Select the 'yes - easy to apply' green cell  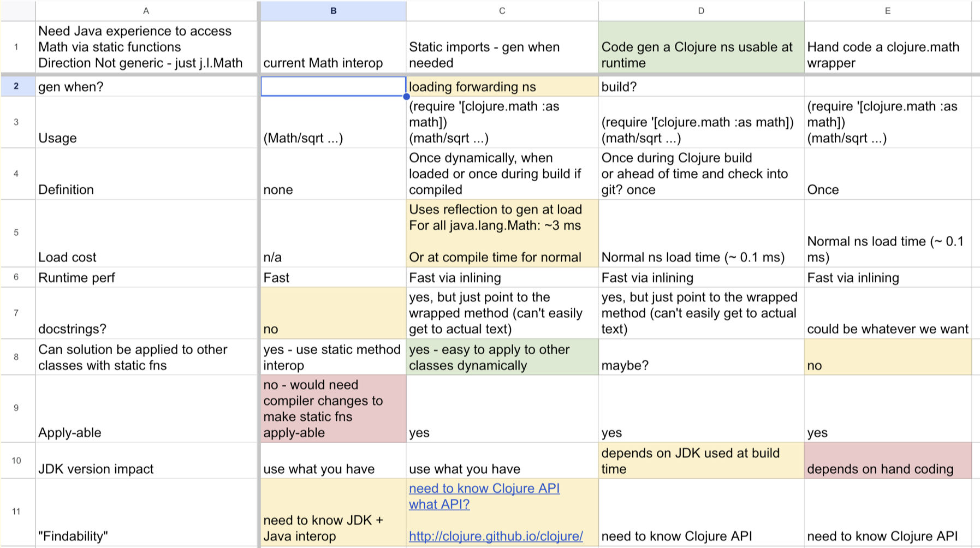tap(502, 358)
